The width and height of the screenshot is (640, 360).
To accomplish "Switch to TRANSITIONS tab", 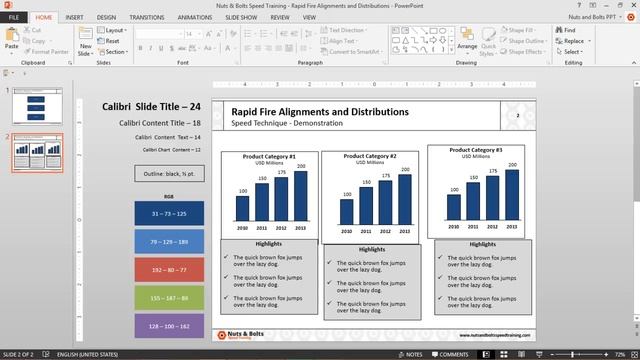I will tap(147, 17).
